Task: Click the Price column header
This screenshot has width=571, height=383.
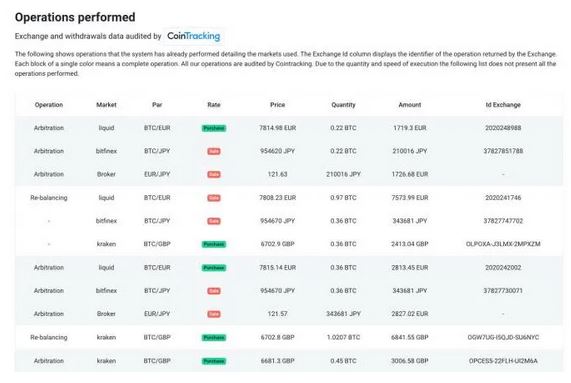Action: click(277, 105)
